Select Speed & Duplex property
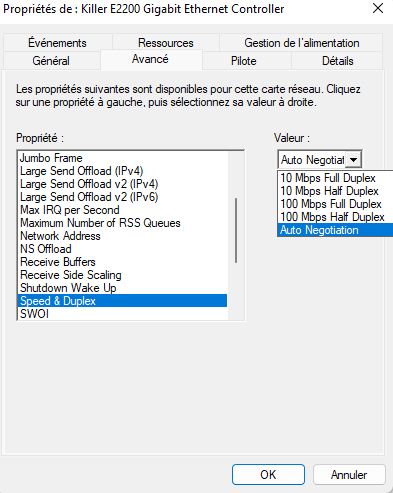This screenshot has width=393, height=493. (122, 301)
